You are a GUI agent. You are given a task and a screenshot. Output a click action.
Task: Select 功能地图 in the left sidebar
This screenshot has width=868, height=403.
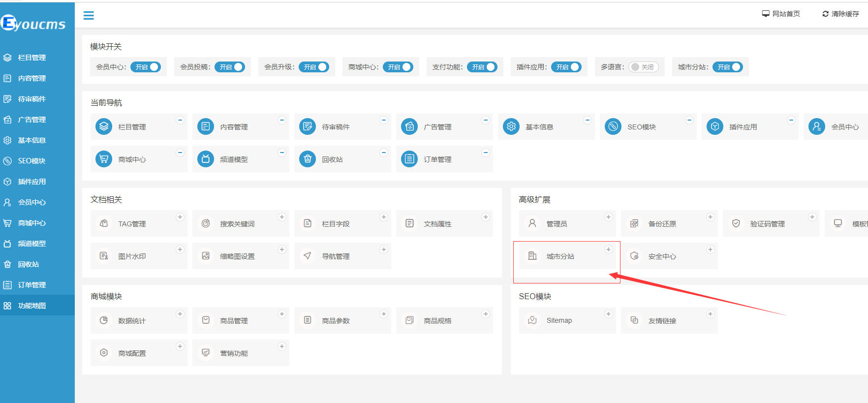(x=32, y=306)
